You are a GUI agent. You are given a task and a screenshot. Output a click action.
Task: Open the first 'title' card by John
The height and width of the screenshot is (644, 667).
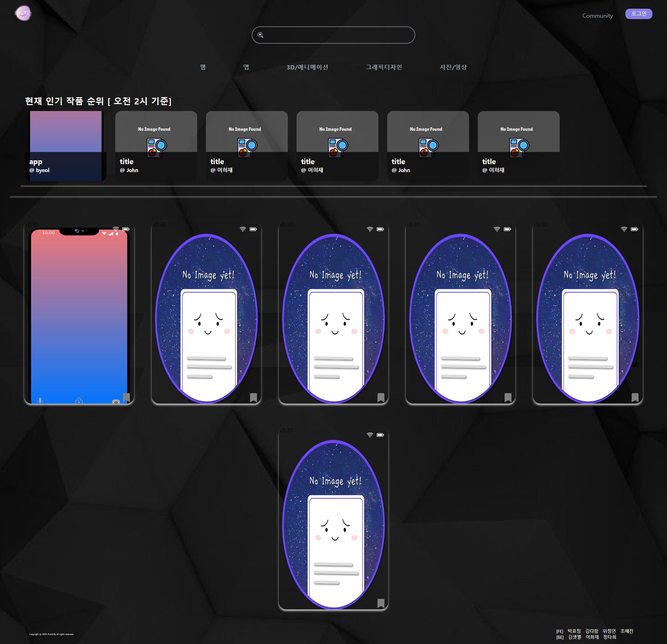click(x=156, y=146)
